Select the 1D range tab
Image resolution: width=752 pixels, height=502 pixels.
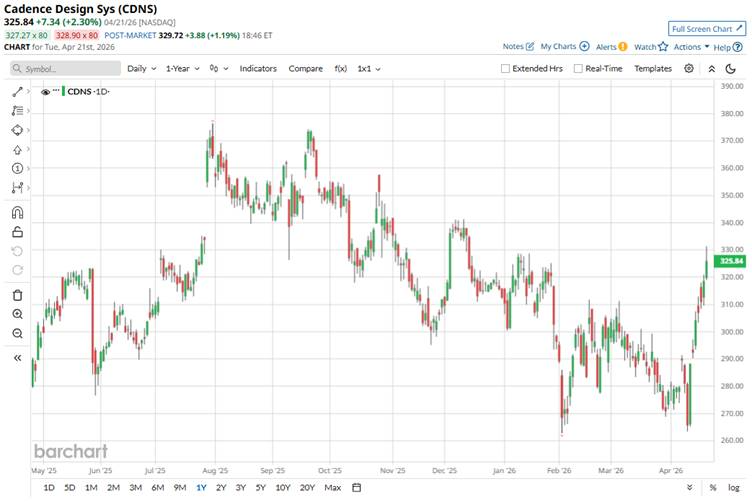point(49,488)
